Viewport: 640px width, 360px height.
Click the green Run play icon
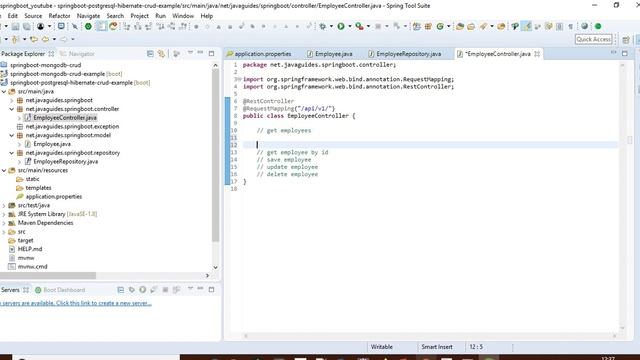(341, 27)
